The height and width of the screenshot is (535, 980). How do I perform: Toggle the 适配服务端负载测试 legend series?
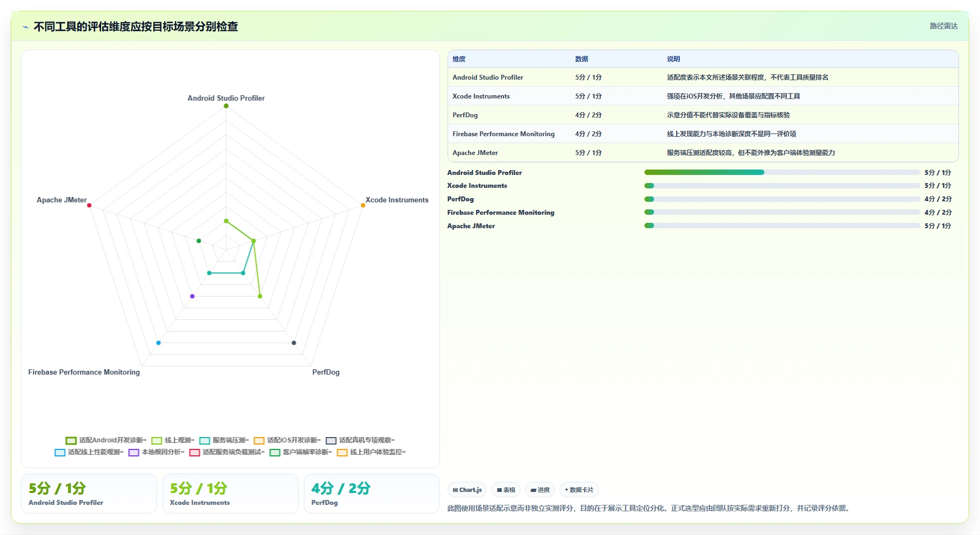[226, 452]
